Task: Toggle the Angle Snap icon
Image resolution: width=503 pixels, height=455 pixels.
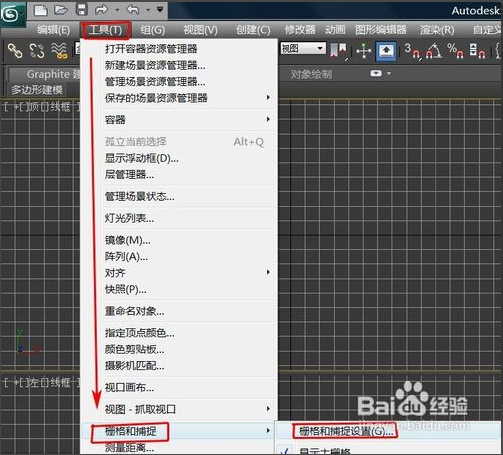Action: point(434,51)
